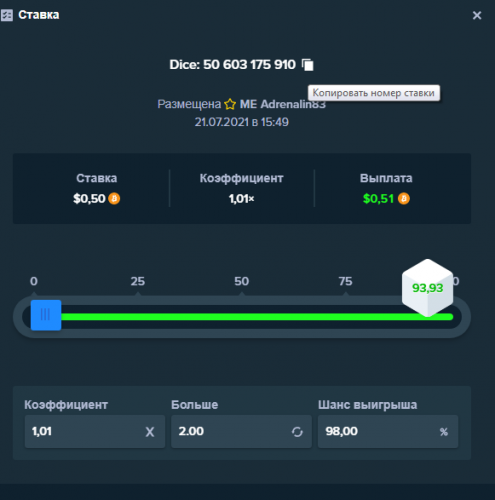This screenshot has height=500, width=495.
Task: Click the 75 mark on the dice scale
Action: 346,281
